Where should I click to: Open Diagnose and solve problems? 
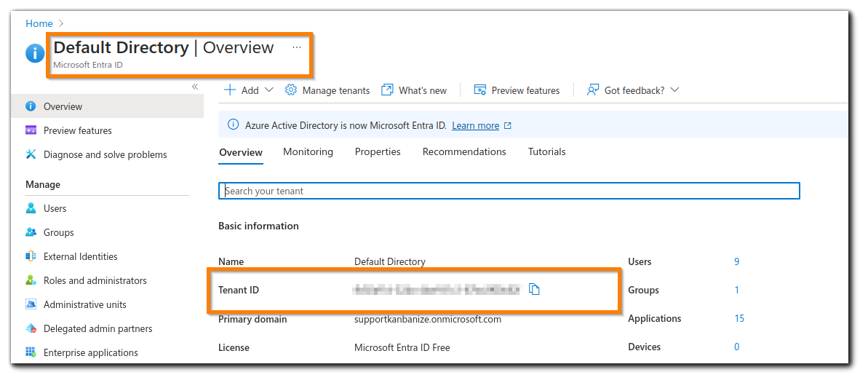105,154
